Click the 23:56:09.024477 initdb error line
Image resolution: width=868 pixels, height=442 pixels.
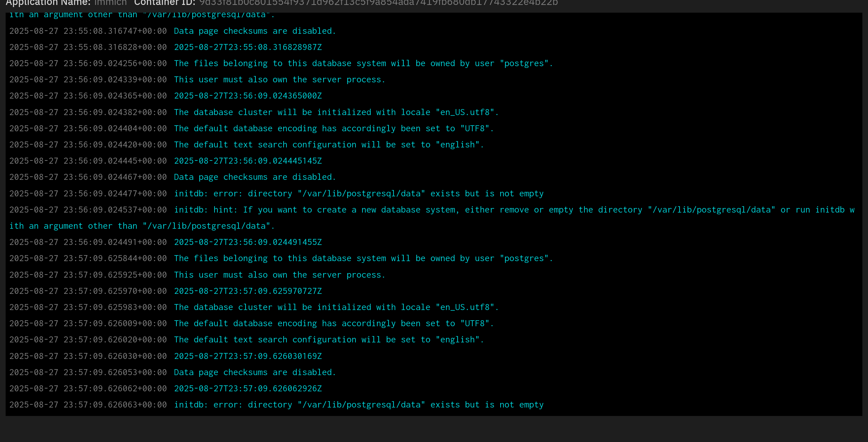click(x=359, y=194)
